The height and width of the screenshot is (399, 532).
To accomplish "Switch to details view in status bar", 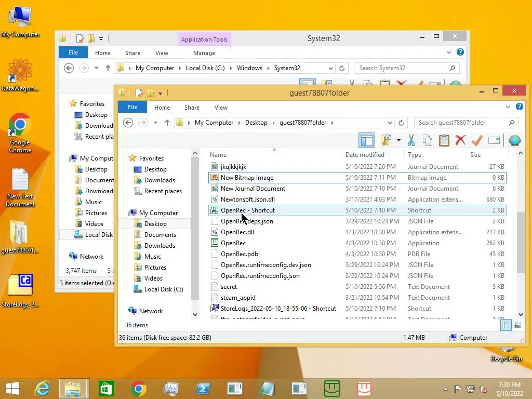I will coord(506,325).
